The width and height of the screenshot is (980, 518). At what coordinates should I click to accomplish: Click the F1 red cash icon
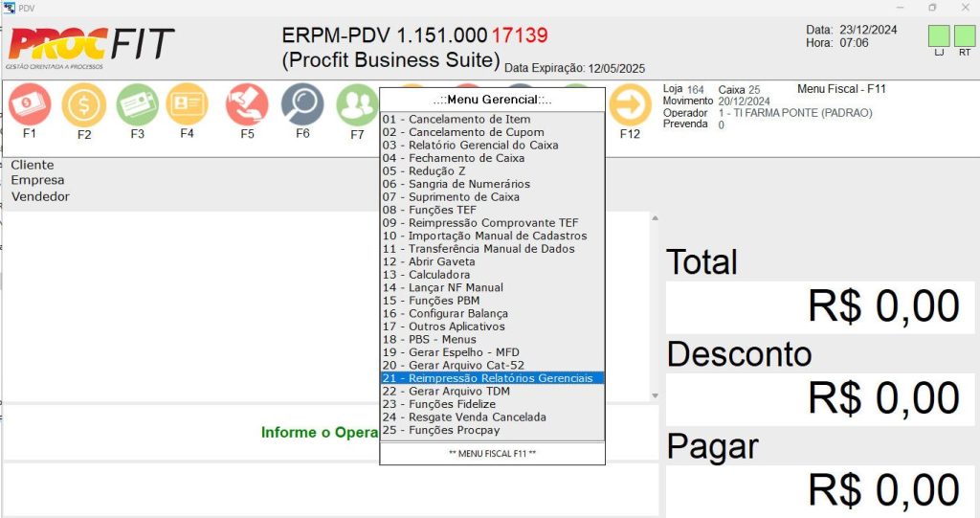(30, 104)
